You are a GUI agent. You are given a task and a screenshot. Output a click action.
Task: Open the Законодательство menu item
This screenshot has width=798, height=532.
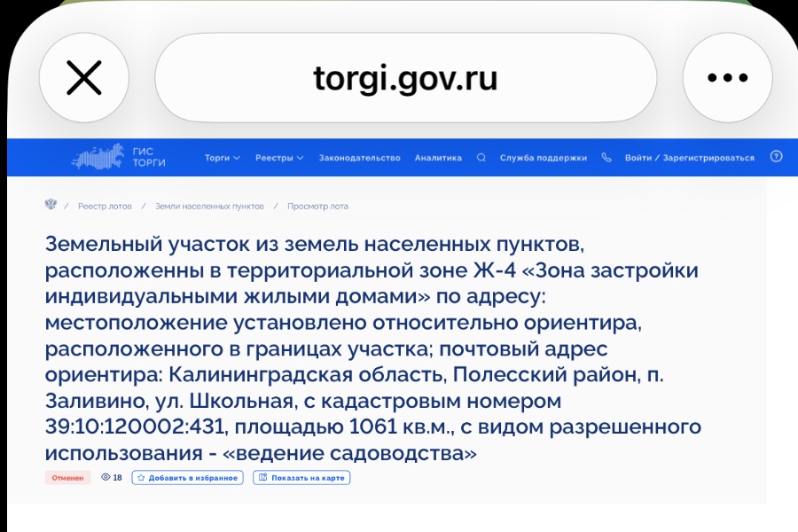(359, 157)
